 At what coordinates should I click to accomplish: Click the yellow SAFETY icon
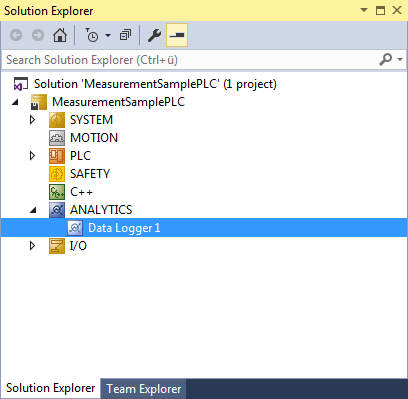[x=57, y=174]
